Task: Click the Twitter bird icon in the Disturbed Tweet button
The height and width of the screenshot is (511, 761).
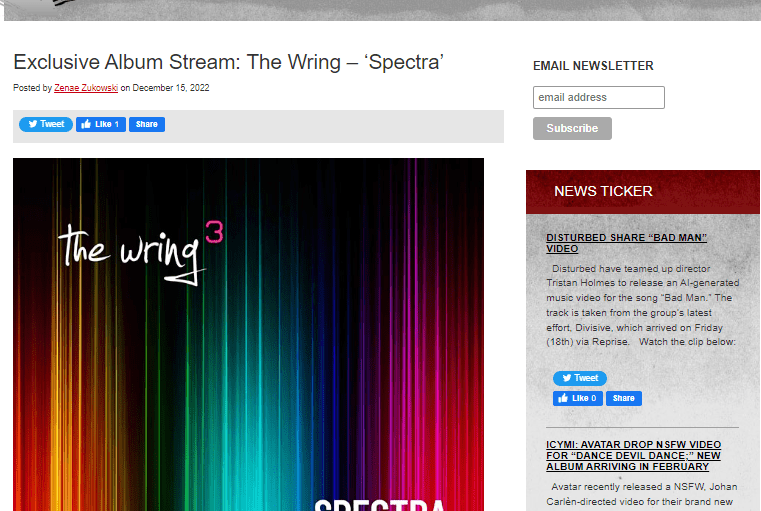Action: [566, 378]
